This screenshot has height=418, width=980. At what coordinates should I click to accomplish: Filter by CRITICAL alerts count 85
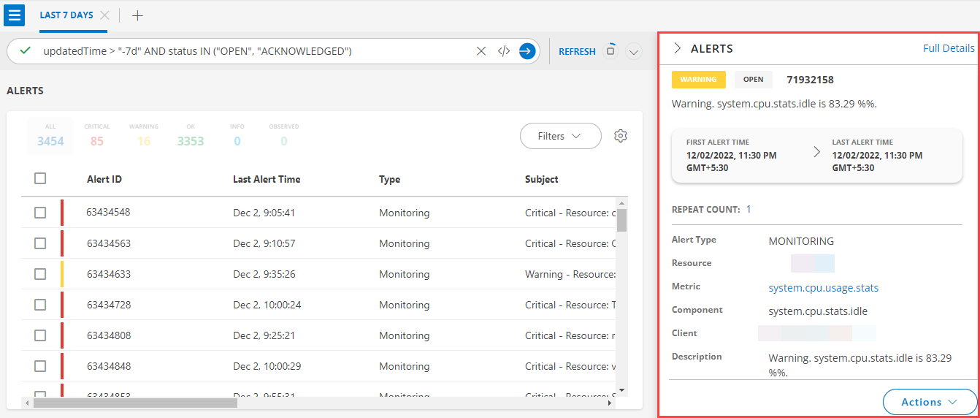point(97,136)
